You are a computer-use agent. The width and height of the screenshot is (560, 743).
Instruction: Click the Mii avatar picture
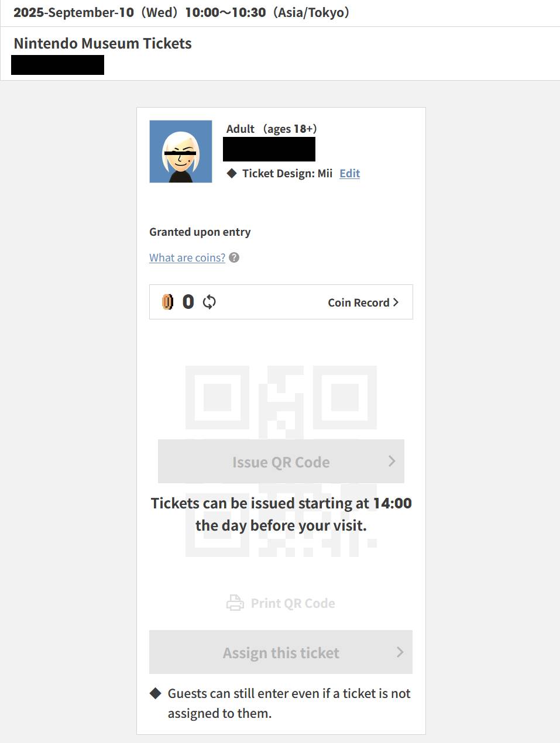(x=181, y=152)
